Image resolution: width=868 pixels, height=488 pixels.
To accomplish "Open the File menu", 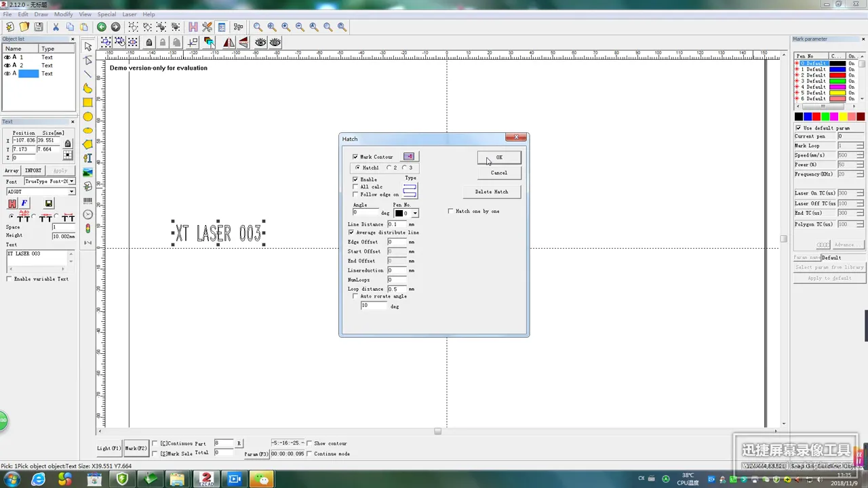I will [7, 14].
